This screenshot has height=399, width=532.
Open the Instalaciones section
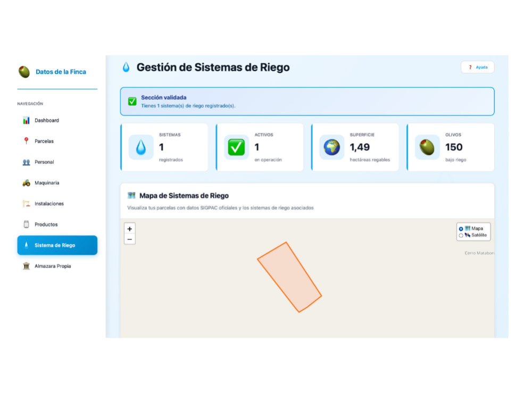[57, 204]
